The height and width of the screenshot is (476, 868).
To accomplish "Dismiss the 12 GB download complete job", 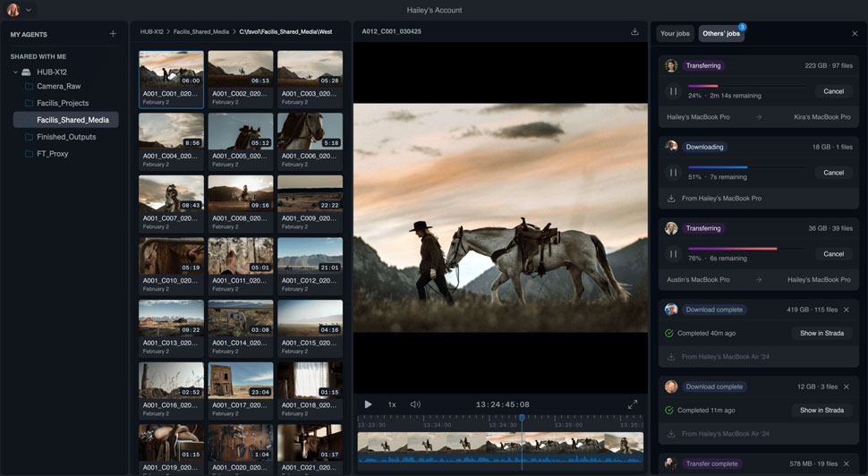I will tap(847, 387).
